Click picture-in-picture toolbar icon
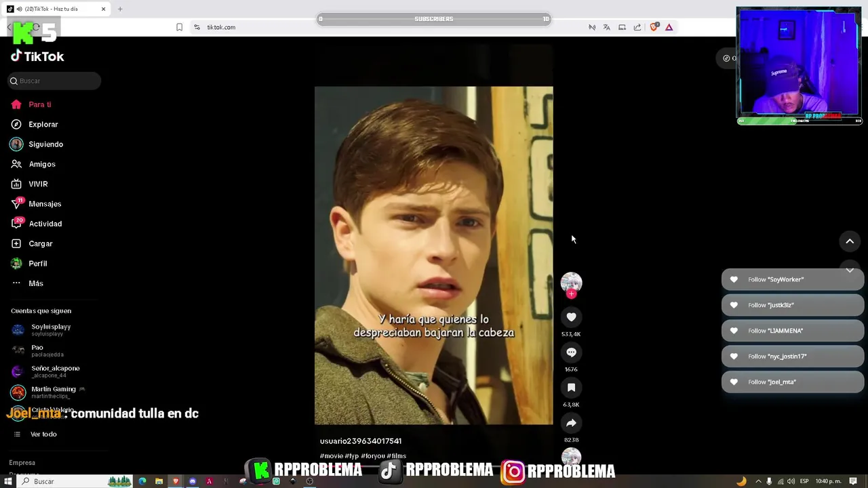The image size is (868, 488). pos(622,27)
